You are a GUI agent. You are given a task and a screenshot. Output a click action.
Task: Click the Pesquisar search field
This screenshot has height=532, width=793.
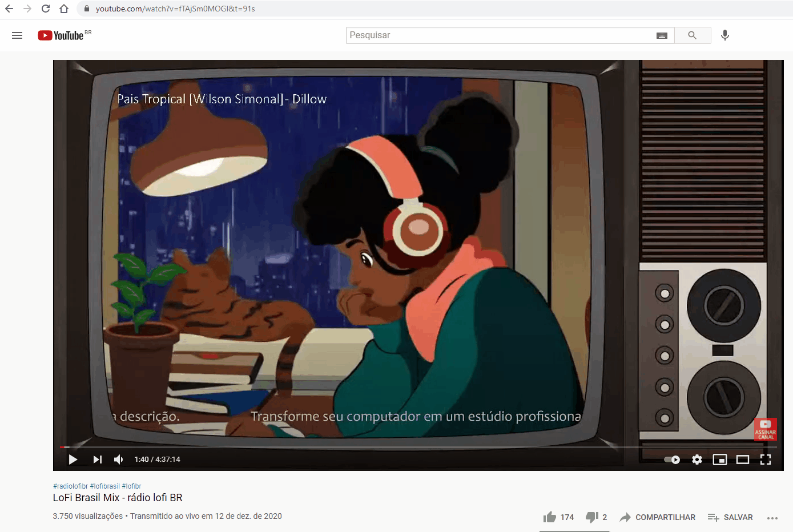click(500, 35)
